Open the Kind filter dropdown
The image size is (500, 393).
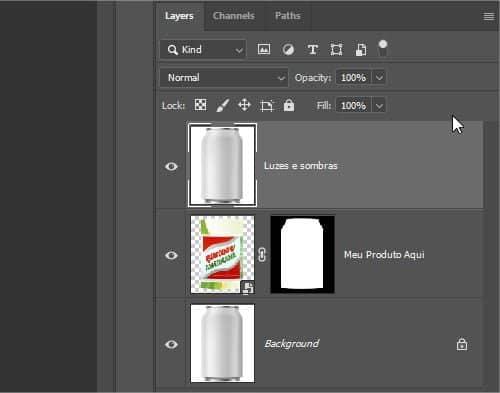203,50
